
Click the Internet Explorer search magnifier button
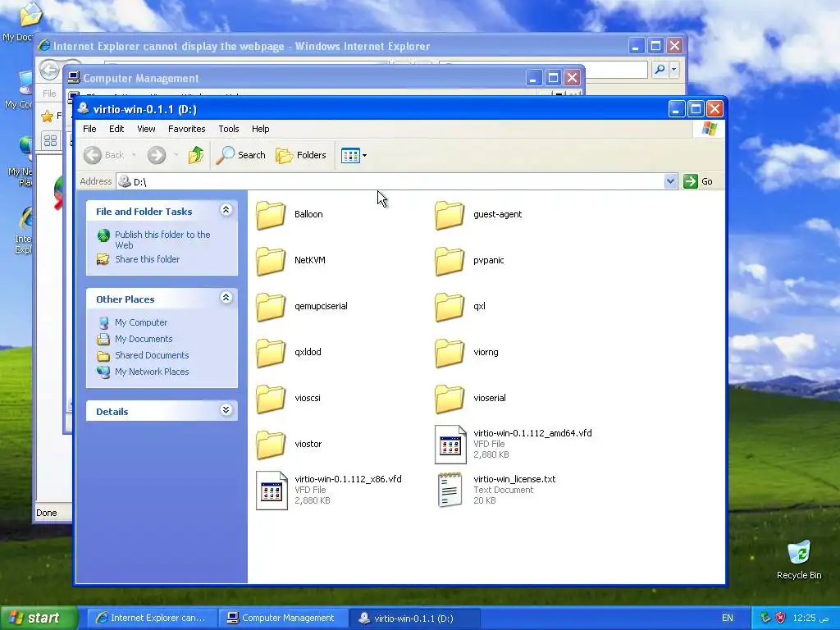tap(660, 69)
